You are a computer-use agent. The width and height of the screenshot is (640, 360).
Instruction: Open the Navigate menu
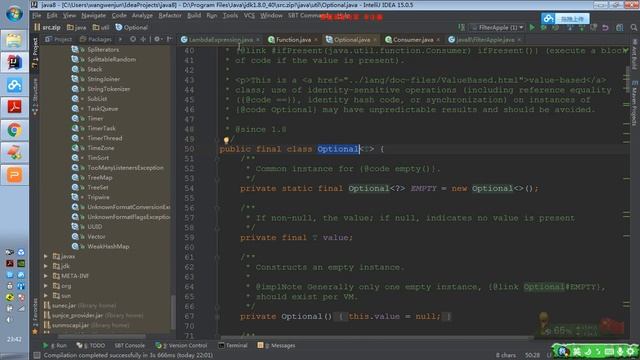93,16
